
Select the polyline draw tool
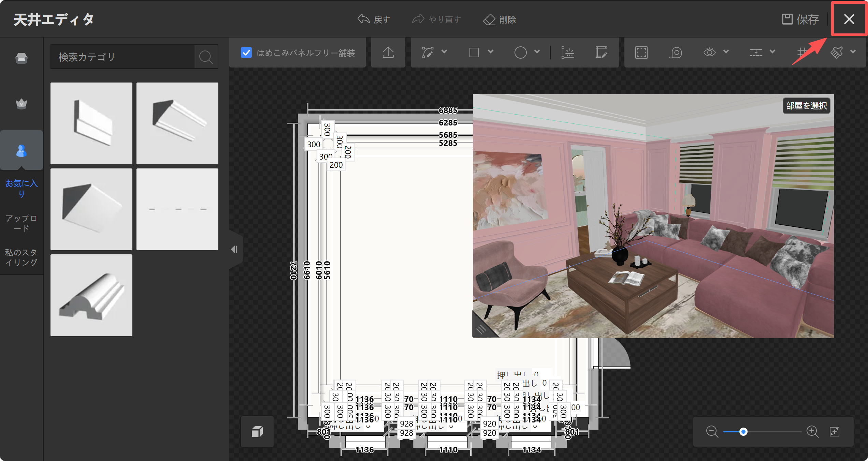428,53
